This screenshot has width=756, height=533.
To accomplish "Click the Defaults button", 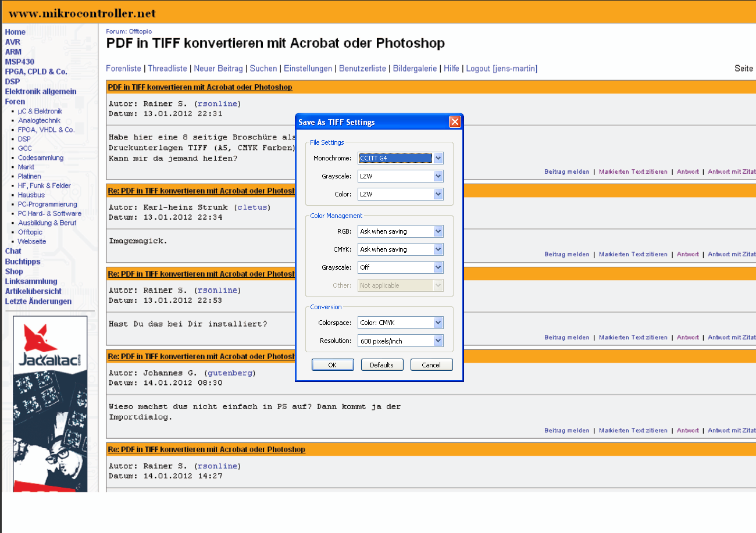I will point(382,365).
